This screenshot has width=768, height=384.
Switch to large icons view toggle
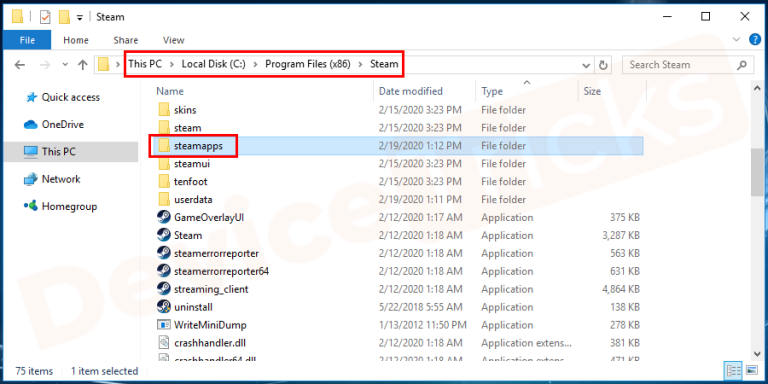(751, 370)
